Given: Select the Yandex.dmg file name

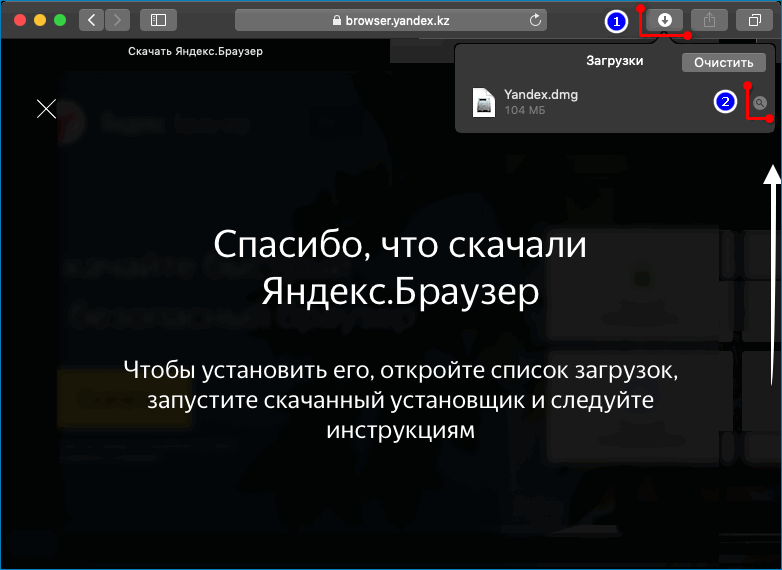Looking at the screenshot, I should 541,94.
